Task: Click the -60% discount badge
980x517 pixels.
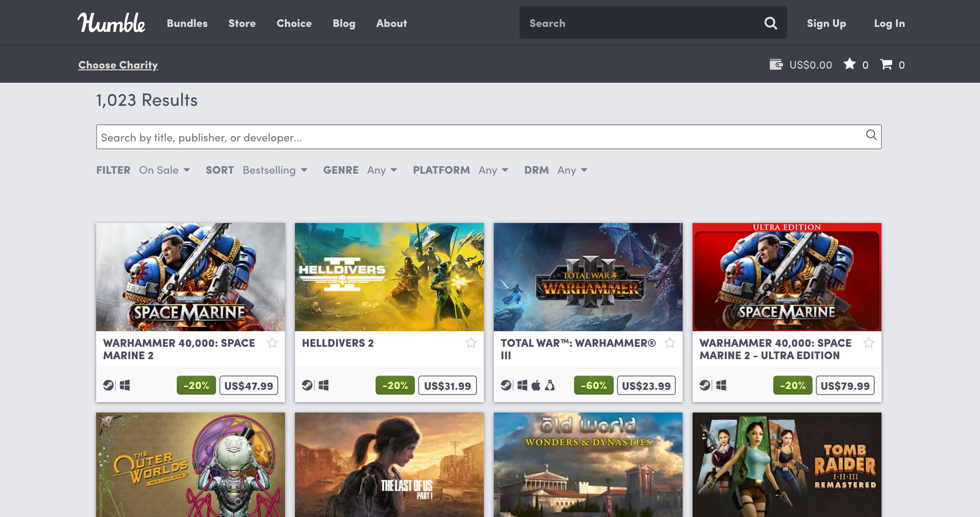Action: (x=594, y=386)
